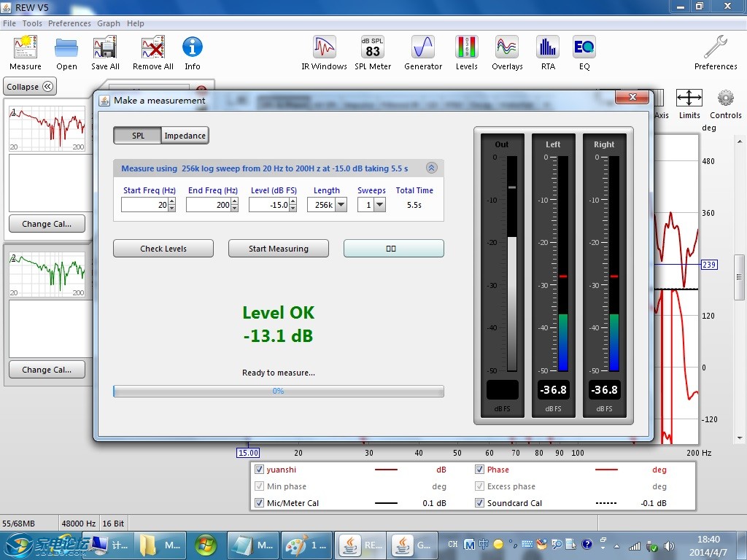Click Change Cal for measurement 1
The width and height of the screenshot is (747, 560).
click(47, 224)
